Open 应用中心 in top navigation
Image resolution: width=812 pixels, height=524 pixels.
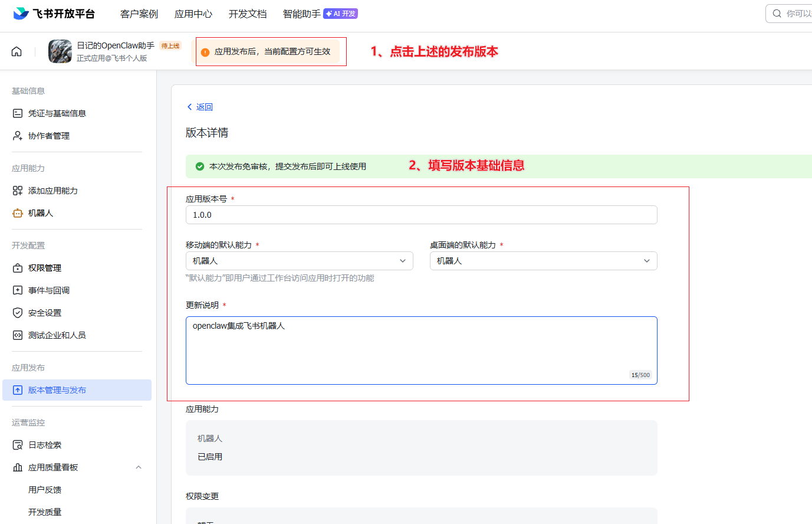coord(193,14)
